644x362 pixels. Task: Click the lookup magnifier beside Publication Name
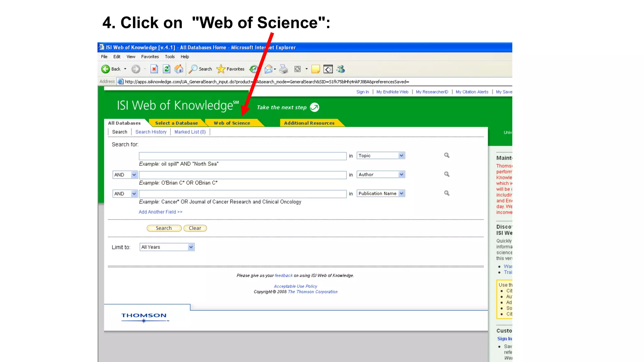(447, 193)
